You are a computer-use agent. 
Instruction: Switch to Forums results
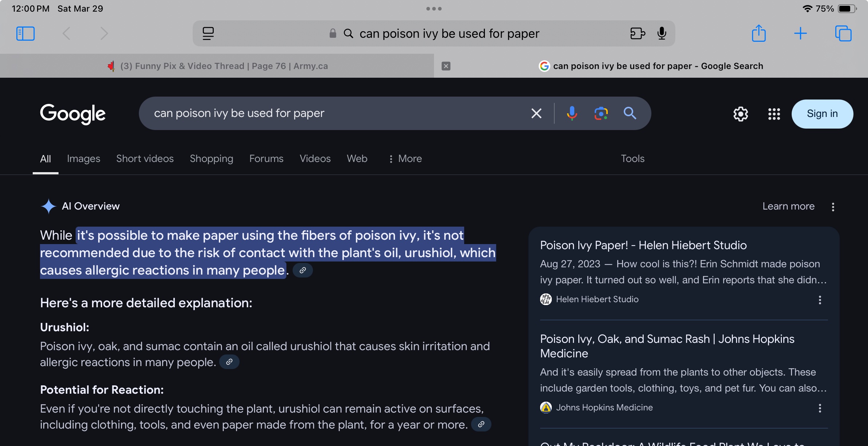pos(266,159)
